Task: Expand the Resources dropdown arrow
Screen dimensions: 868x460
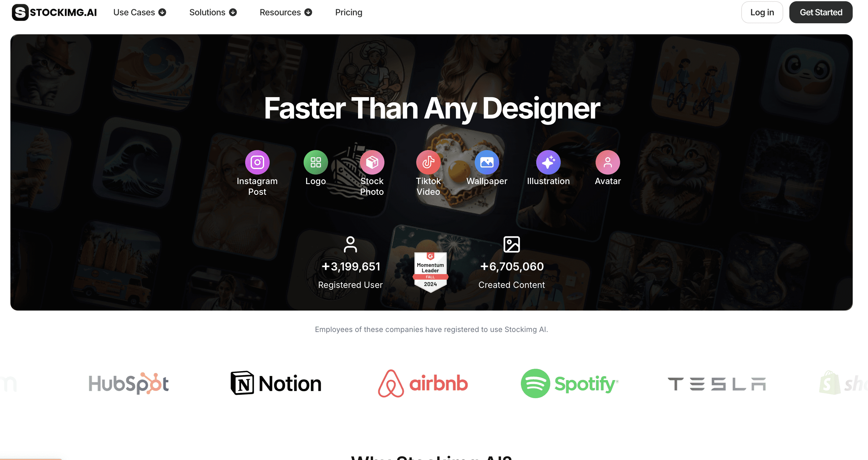Action: pyautogui.click(x=308, y=13)
